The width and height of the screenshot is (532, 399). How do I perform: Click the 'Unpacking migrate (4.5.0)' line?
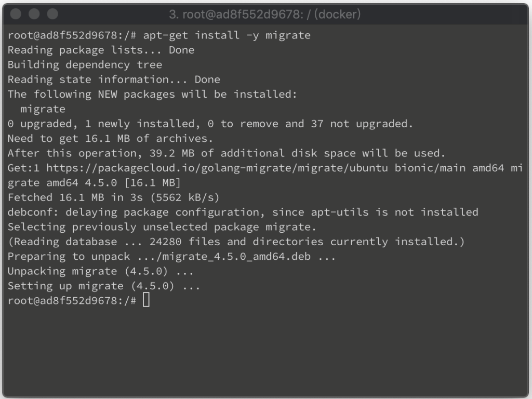(101, 271)
